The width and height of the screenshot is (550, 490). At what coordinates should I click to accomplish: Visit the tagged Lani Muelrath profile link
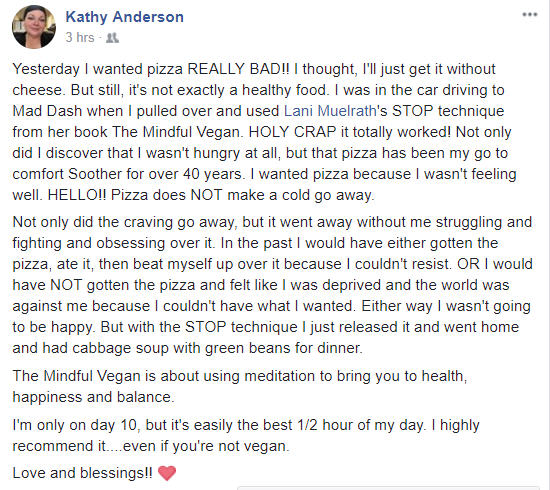tap(330, 111)
